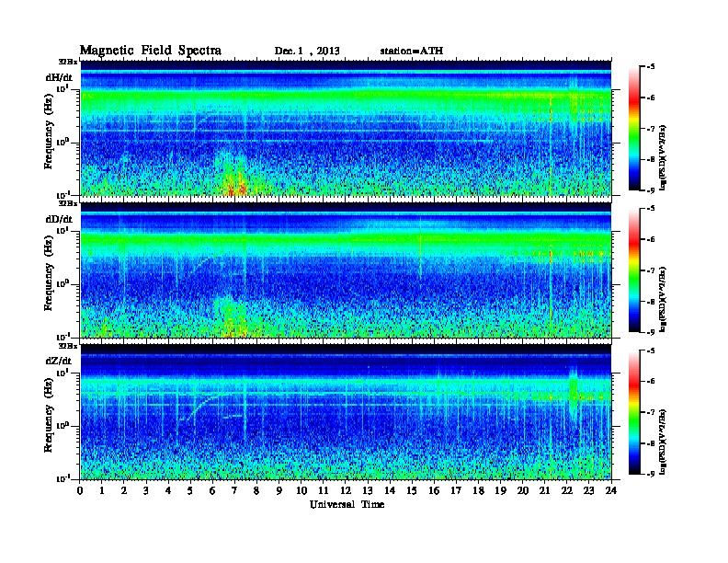This screenshot has width=728, height=563.
Task: Click hour label "17" on the time axis
Action: (456, 490)
